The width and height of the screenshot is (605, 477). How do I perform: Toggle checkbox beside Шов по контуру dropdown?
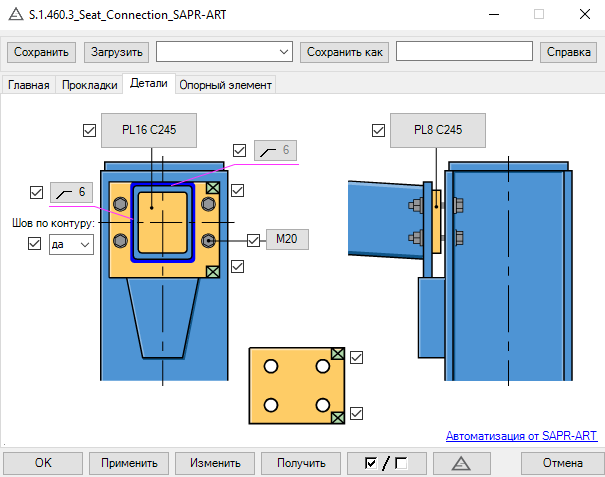(x=35, y=244)
